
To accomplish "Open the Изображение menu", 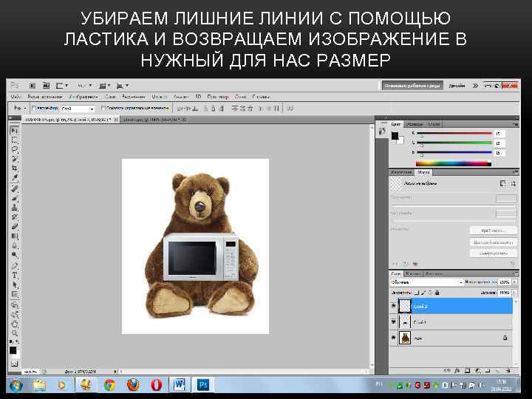I will tap(83, 97).
